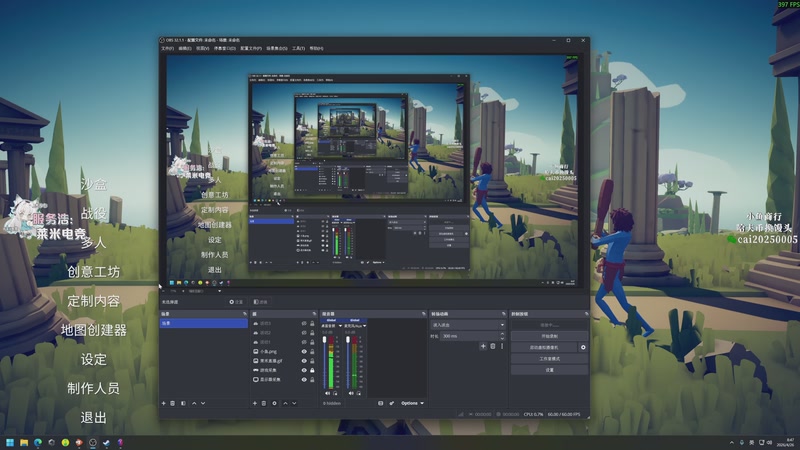The image size is (800, 450).
Task: Open the 工具(T) menu in OBS
Action: click(x=298, y=48)
